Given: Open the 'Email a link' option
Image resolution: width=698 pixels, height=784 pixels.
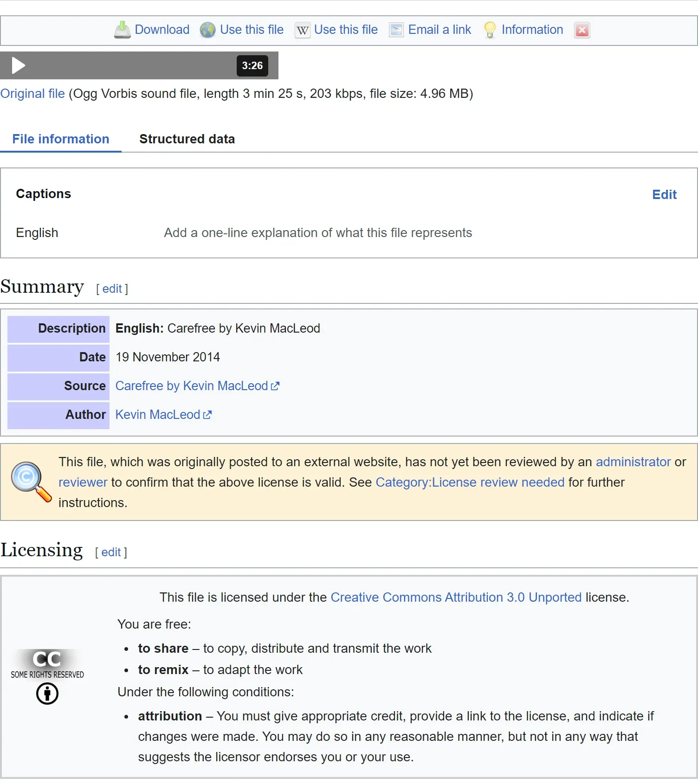Looking at the screenshot, I should (x=439, y=30).
